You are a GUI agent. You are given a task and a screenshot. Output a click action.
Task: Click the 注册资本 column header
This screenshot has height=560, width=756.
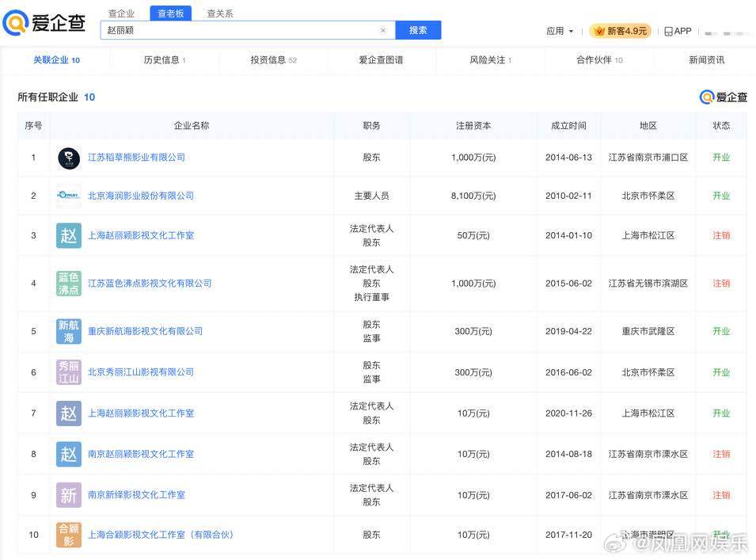coord(473,126)
